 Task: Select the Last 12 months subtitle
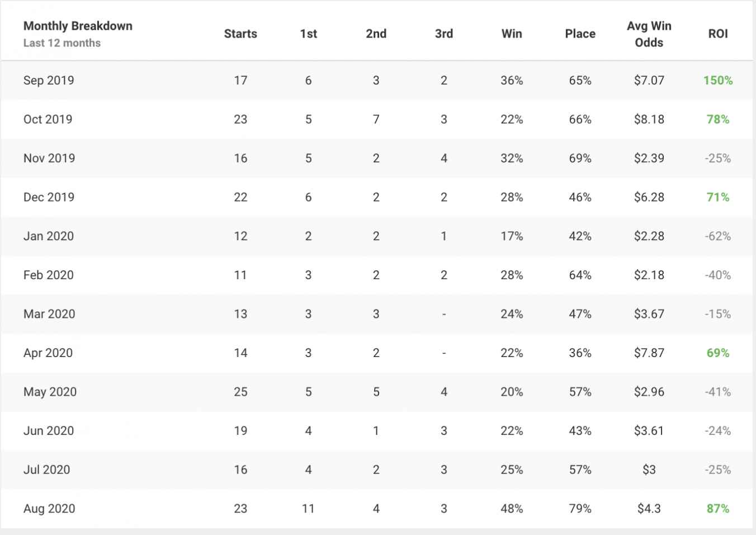point(62,43)
